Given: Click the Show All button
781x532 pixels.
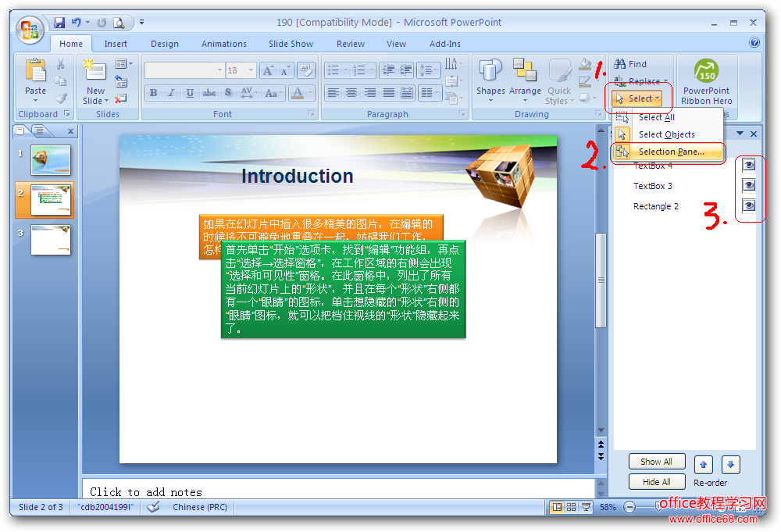Looking at the screenshot, I should [656, 462].
